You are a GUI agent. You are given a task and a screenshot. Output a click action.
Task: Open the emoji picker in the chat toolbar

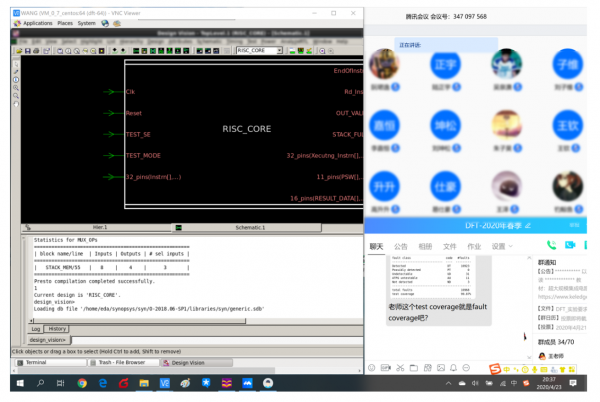(372, 368)
